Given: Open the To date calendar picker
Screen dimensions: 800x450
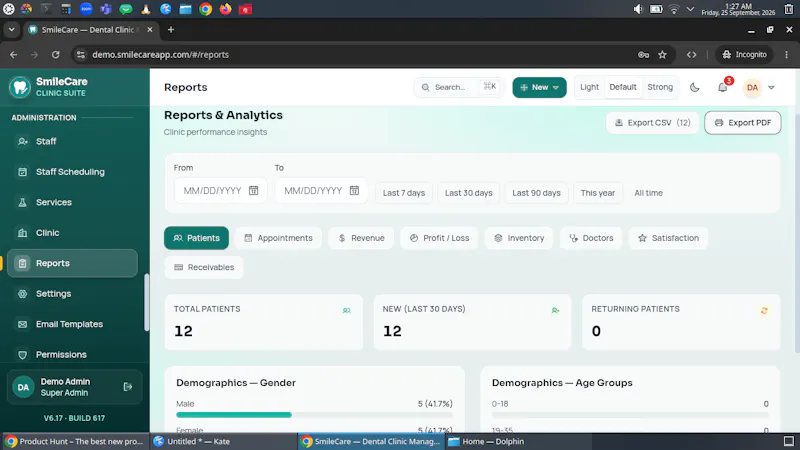Looking at the screenshot, I should (354, 190).
